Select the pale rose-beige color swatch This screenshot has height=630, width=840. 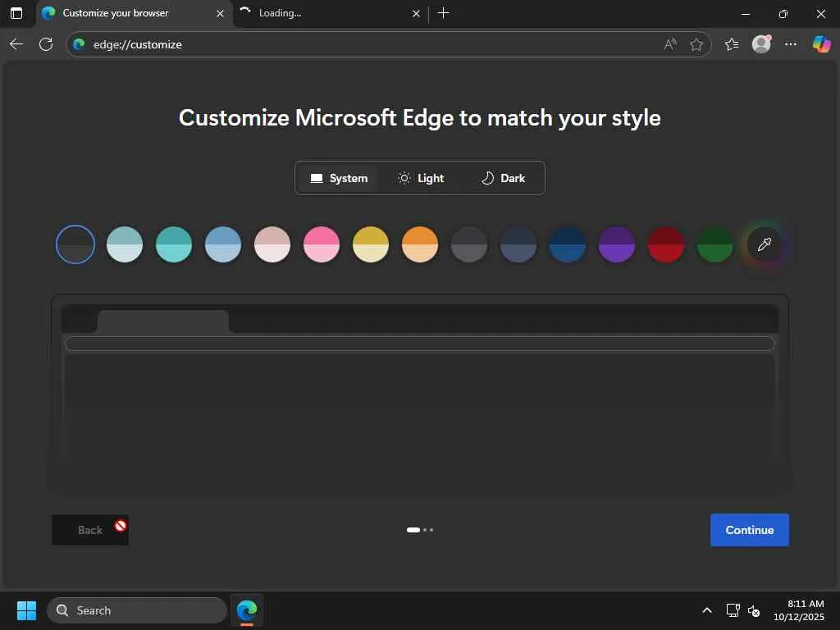272,244
